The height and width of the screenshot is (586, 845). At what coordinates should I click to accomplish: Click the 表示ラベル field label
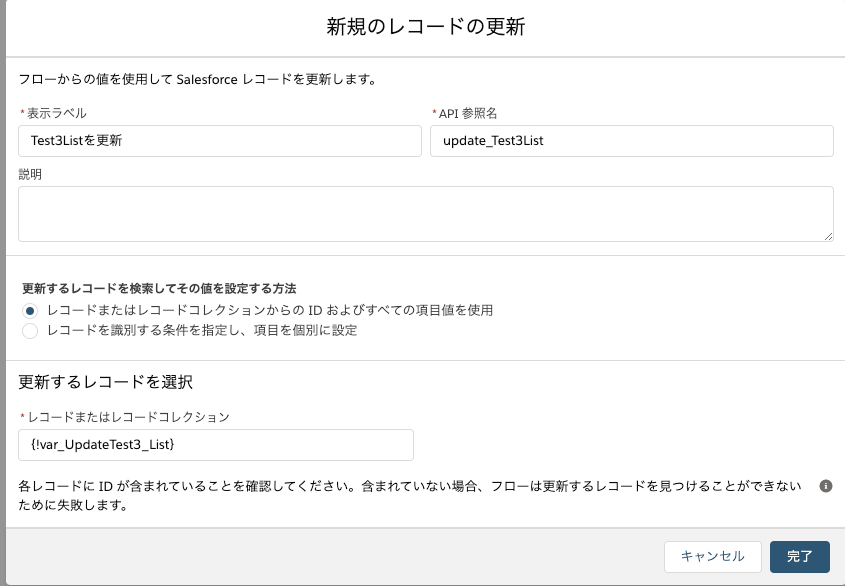[57, 113]
